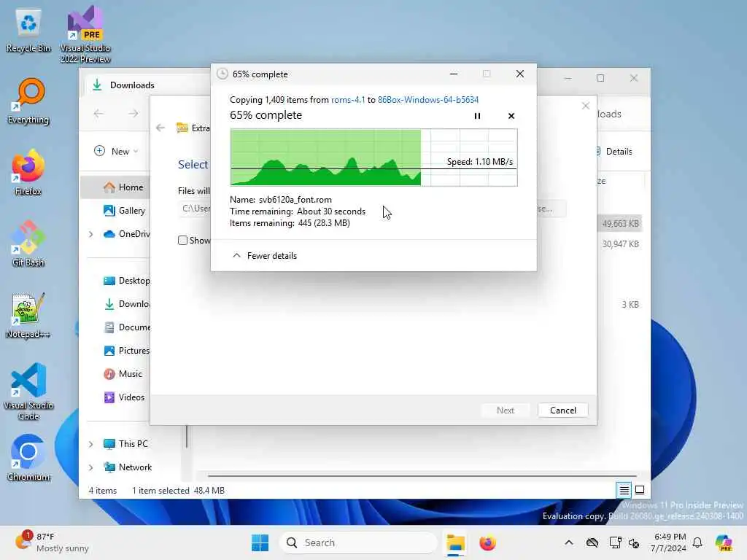Cancel the copy with the X beside pause
The height and width of the screenshot is (560, 747).
tap(511, 116)
